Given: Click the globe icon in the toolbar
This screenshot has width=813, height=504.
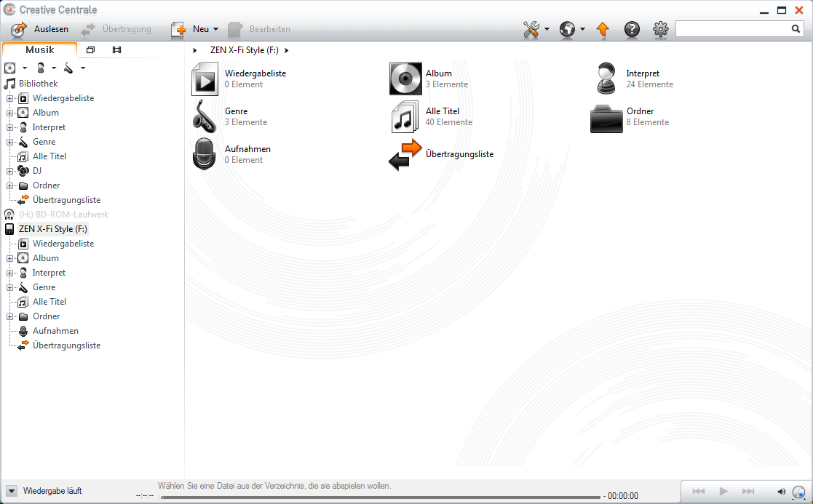Looking at the screenshot, I should (x=567, y=30).
